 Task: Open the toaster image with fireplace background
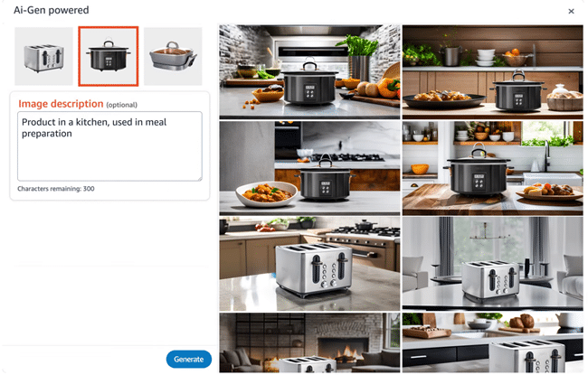tap(309, 342)
